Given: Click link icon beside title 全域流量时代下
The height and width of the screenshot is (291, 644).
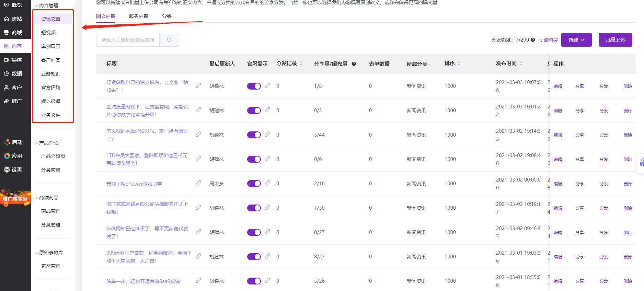Looking at the screenshot, I should point(198,110).
